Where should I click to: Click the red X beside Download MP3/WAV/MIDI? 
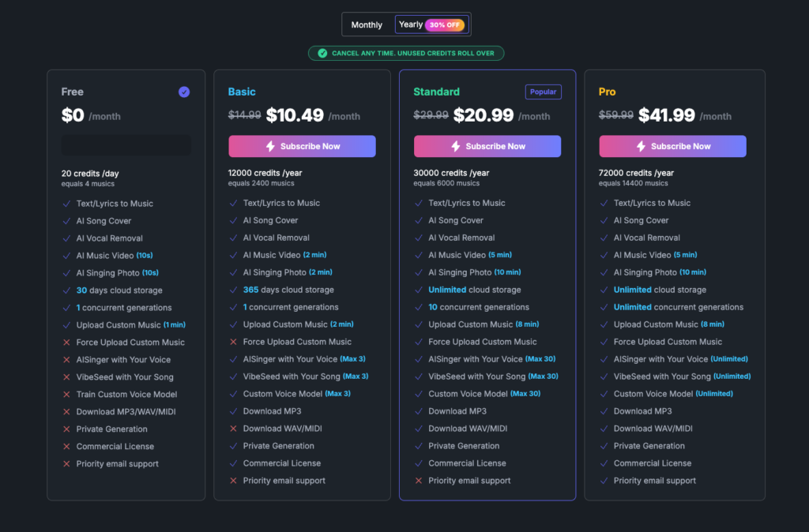66,412
